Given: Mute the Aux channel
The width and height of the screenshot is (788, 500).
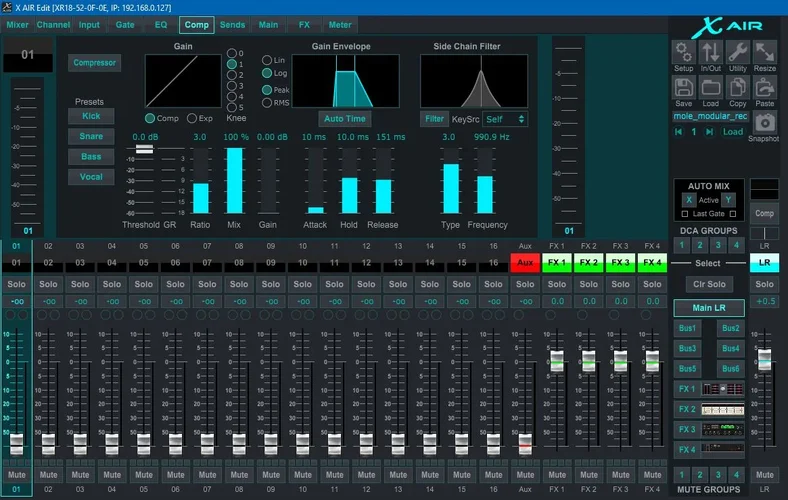Looking at the screenshot, I should 524,474.
